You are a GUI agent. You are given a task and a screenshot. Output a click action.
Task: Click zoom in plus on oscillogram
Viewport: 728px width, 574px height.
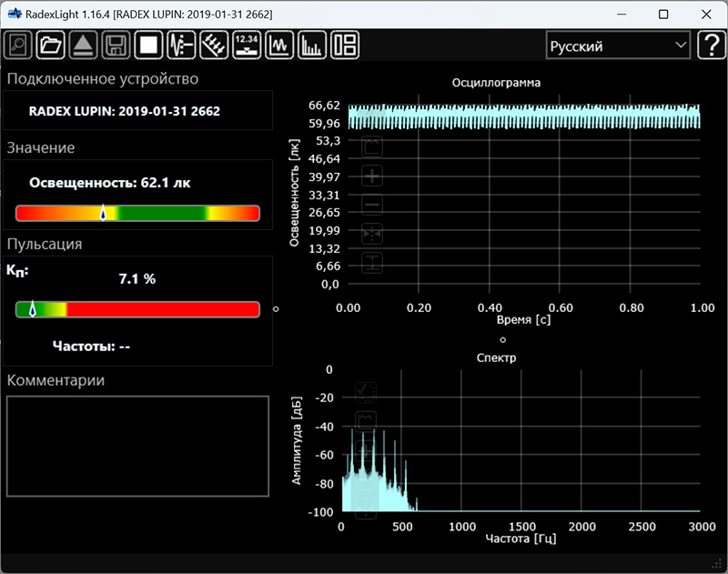(x=372, y=176)
